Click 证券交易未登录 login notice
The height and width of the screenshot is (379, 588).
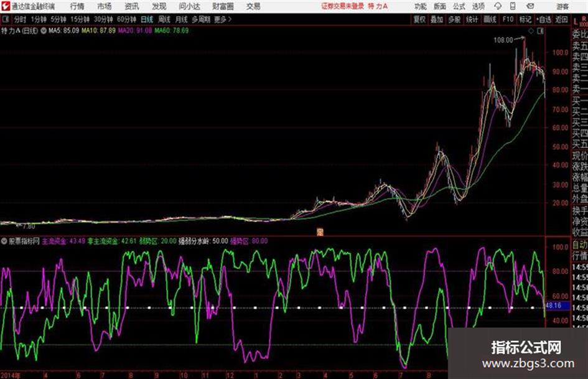(342, 6)
